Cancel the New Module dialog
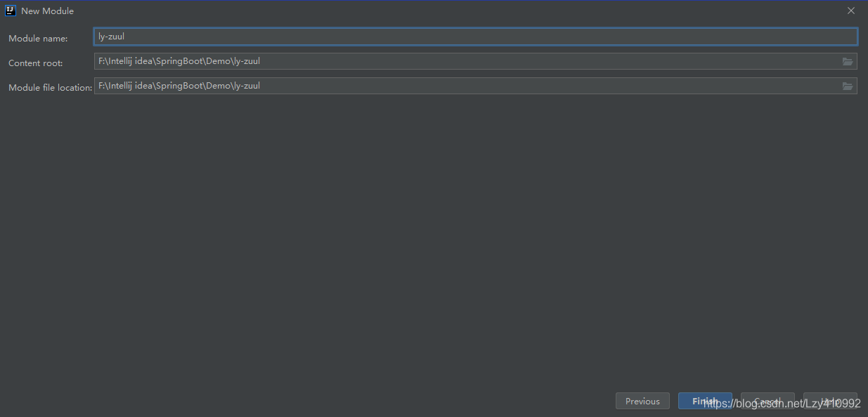This screenshot has height=417, width=868. point(767,401)
